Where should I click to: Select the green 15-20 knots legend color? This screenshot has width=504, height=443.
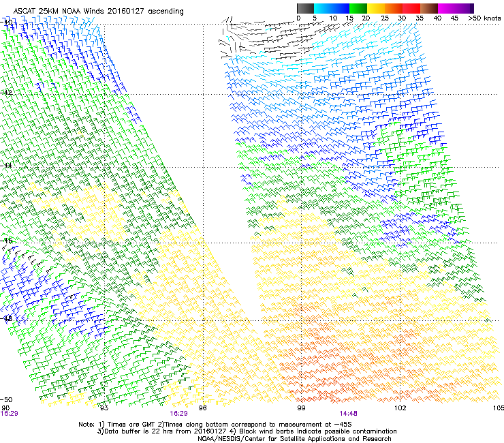tap(358, 8)
